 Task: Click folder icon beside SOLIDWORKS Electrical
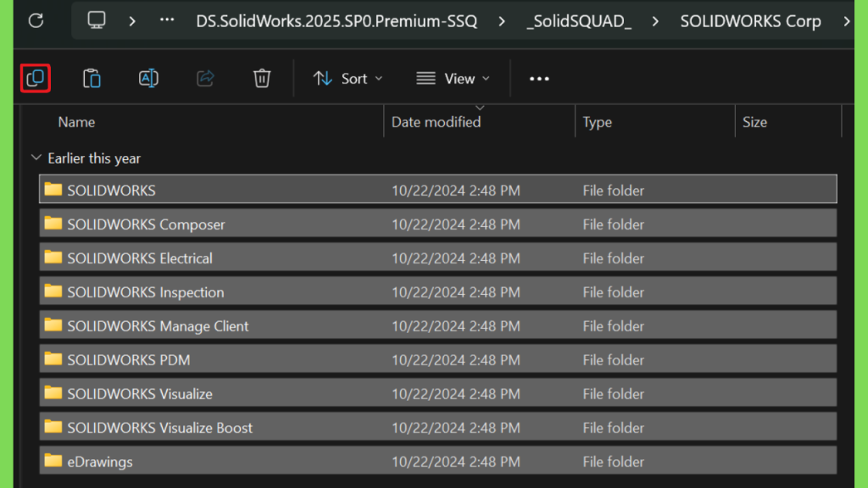coord(53,257)
